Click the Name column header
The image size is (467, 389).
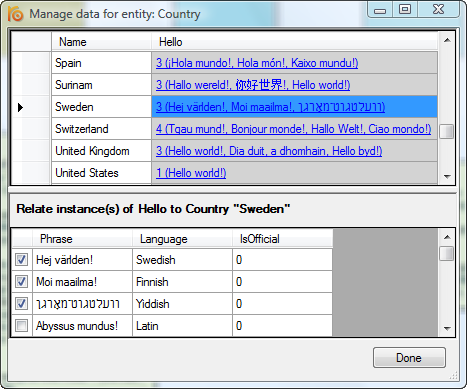coord(101,42)
